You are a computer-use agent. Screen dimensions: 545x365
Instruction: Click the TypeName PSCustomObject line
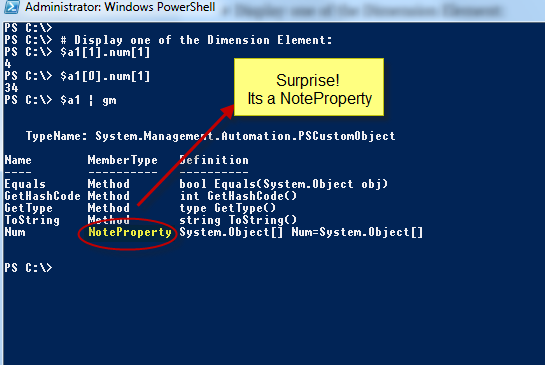click(x=210, y=136)
